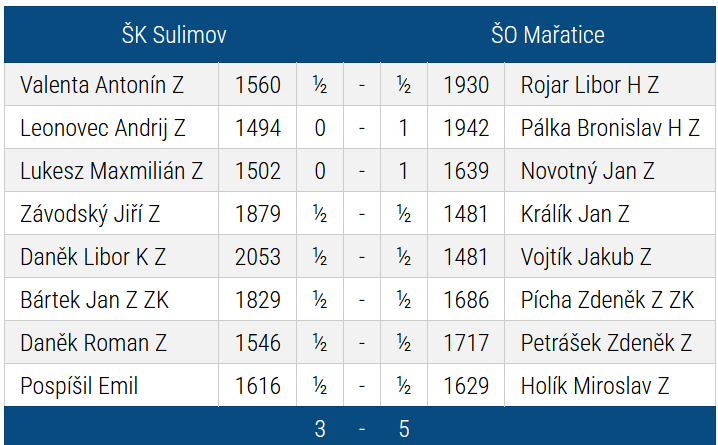The image size is (718, 445).
Task: Select Daněk Libor K Z
Action: click(93, 257)
